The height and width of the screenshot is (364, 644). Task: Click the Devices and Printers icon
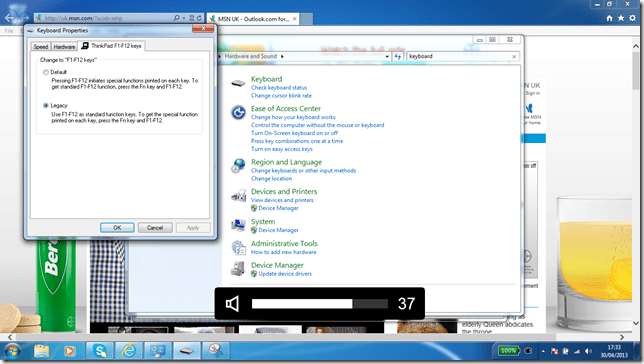239,196
